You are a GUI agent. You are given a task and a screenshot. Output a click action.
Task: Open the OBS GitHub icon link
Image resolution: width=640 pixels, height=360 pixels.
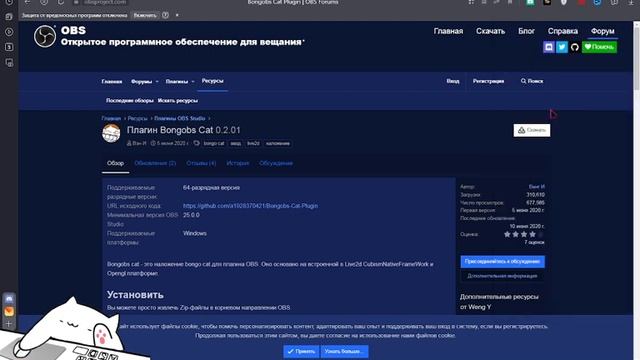[x=575, y=47]
